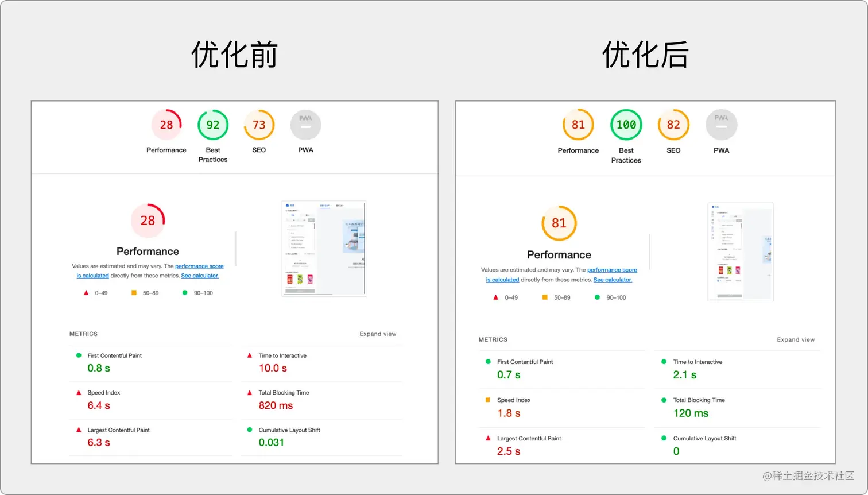
Task: Click the red triangle next to Time to Interactive
Action: click(250, 355)
